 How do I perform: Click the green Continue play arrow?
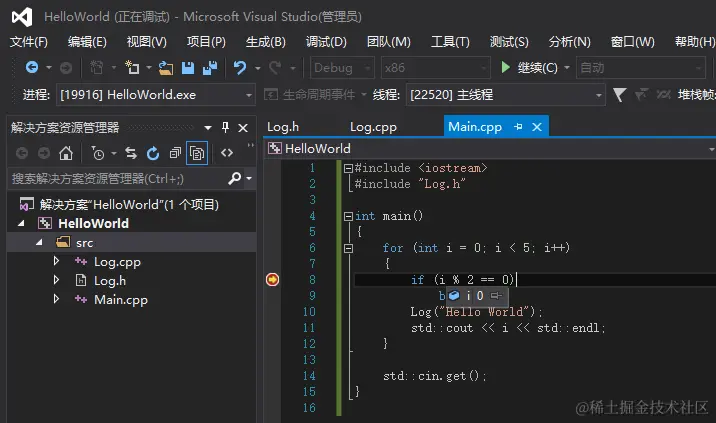(x=505, y=68)
